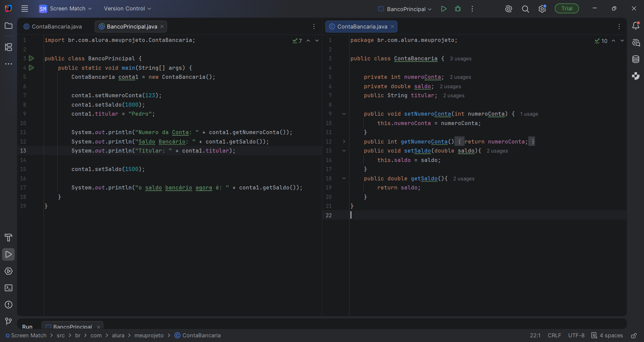Screen dimensions: 644x342
Task: Open the Run tool window in sidebar
Action: pos(9,254)
